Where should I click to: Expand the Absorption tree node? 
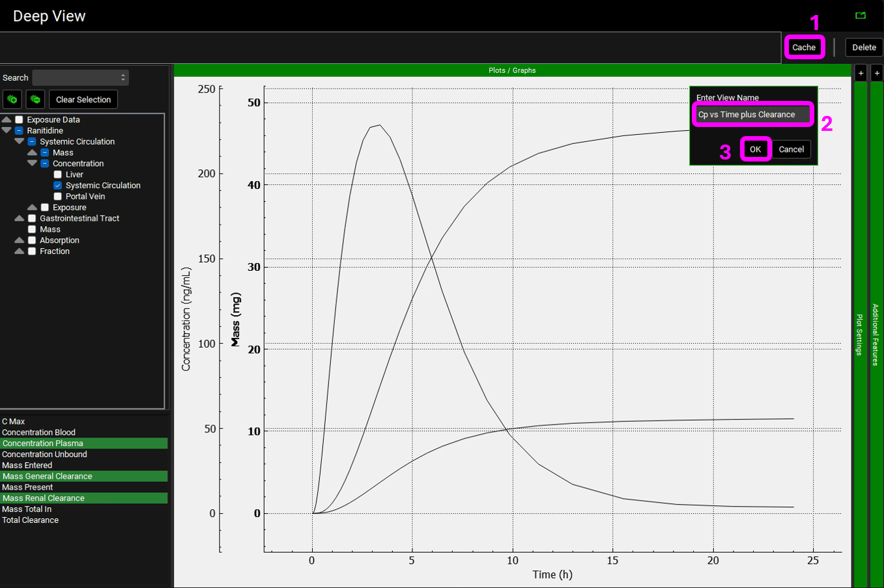(x=20, y=240)
